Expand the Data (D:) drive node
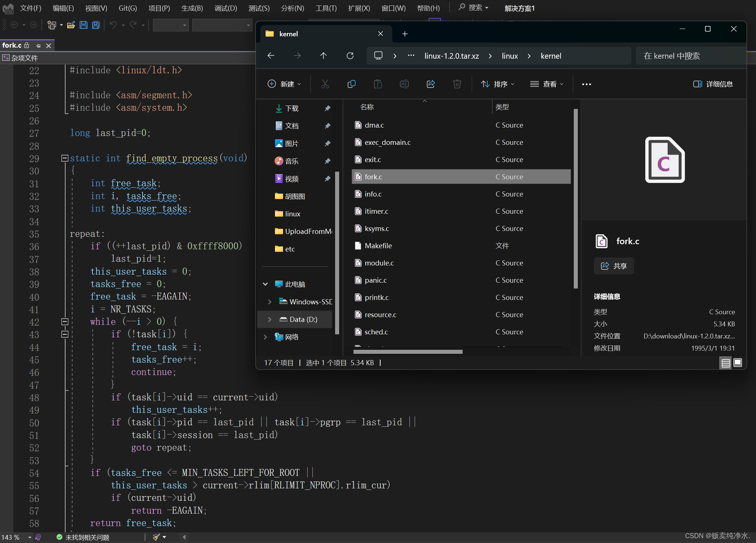The image size is (756, 543). coord(270,319)
